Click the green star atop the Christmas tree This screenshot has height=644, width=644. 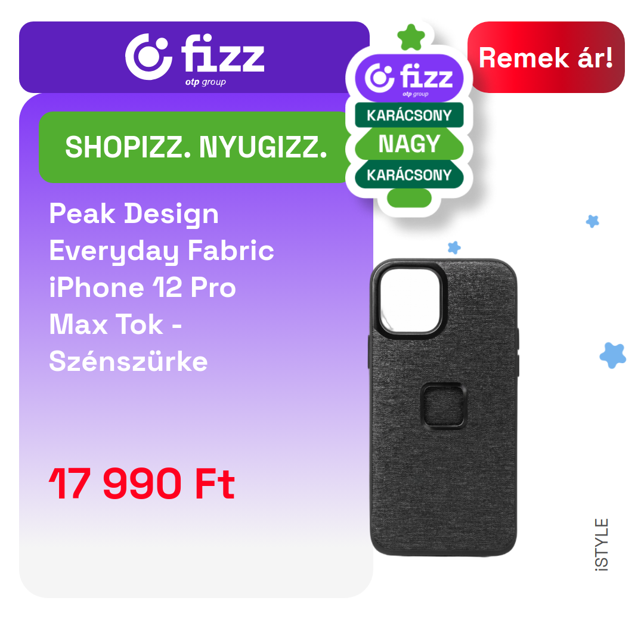click(x=411, y=38)
